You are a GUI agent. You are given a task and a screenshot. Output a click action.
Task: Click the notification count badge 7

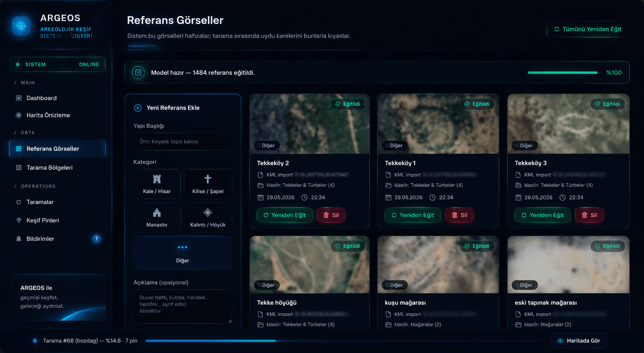click(96, 239)
